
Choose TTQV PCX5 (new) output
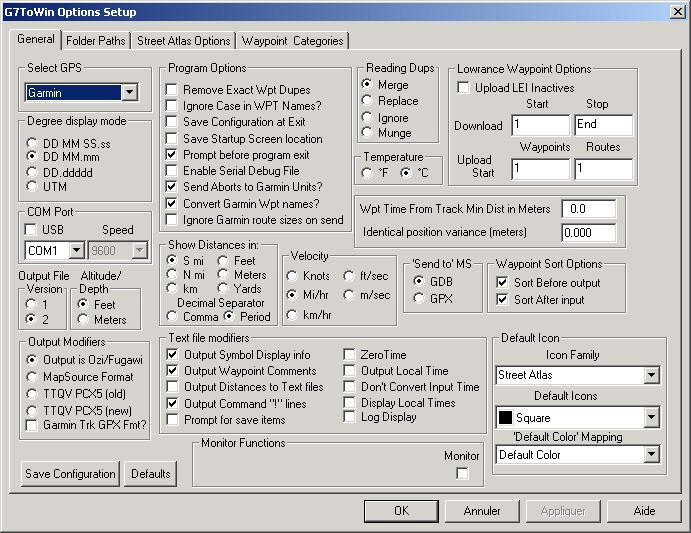32,411
